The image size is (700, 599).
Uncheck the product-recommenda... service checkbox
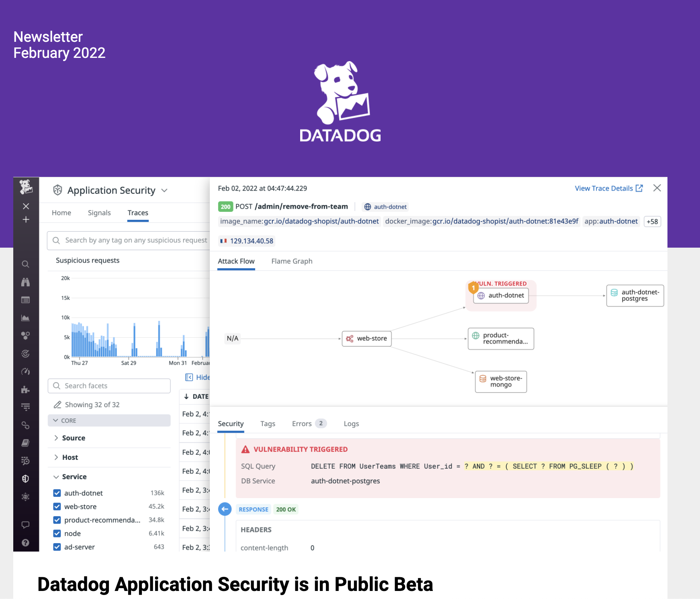pyautogui.click(x=57, y=520)
